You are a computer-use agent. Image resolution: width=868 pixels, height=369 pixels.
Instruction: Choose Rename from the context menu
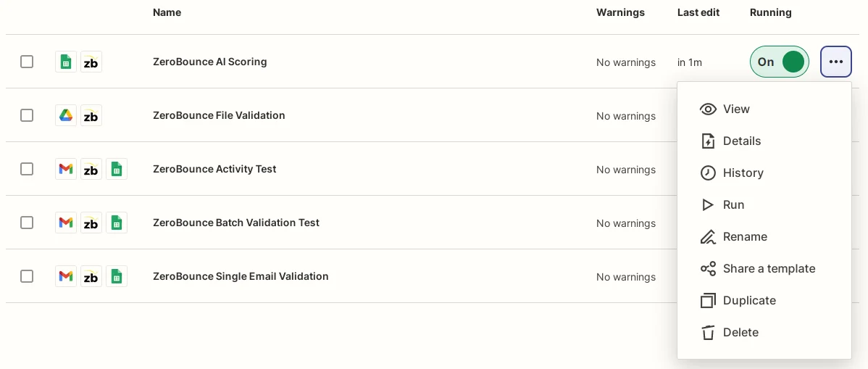[x=744, y=237]
